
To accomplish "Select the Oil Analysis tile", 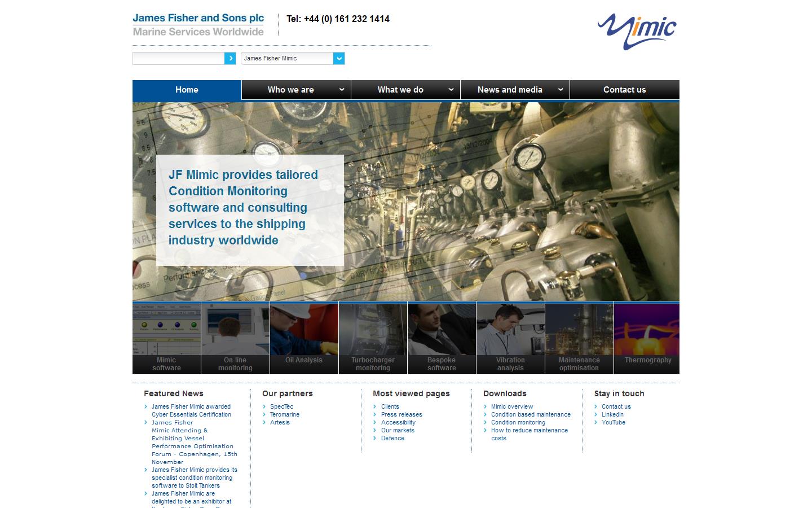I will point(304,338).
